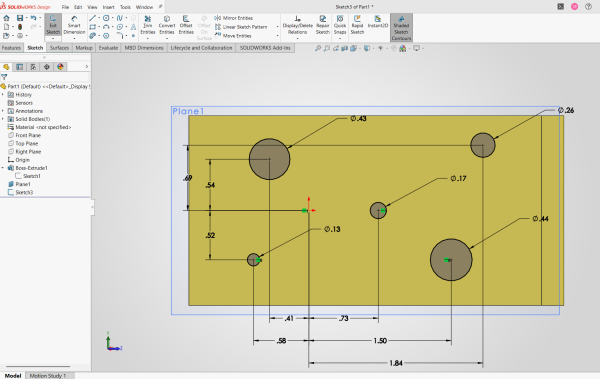Expand the Annotations tree node

pos(3,111)
